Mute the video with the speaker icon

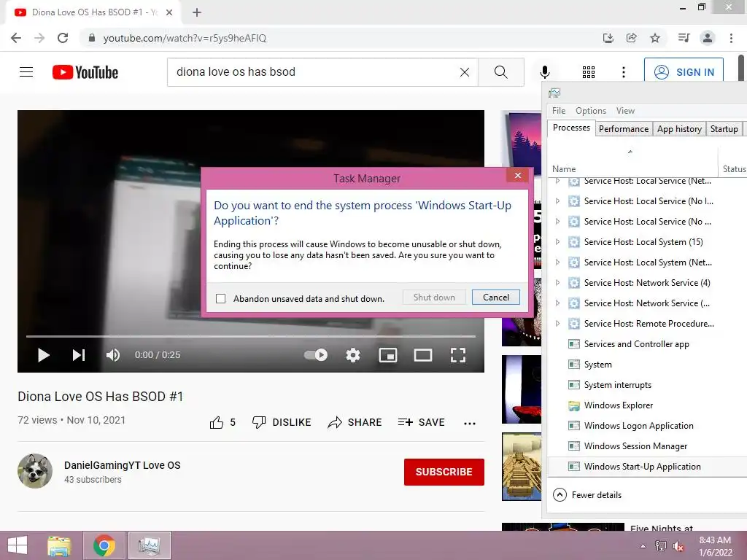(113, 355)
